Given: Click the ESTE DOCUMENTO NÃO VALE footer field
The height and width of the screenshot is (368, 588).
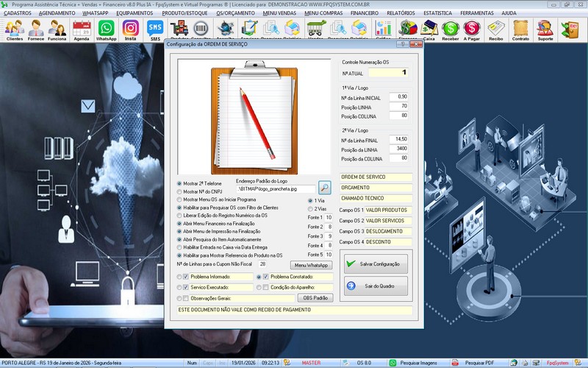Looking at the screenshot, I should point(295,310).
